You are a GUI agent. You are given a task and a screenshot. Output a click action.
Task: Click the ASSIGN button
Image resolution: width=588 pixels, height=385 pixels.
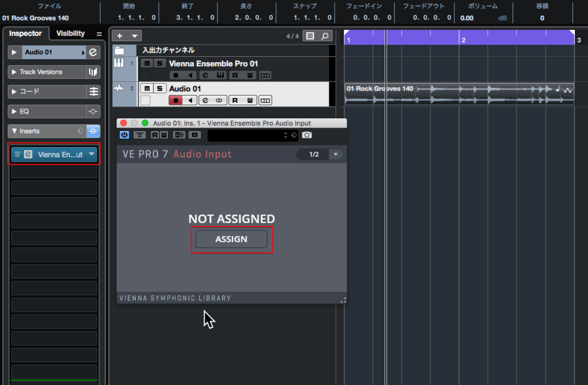(231, 239)
